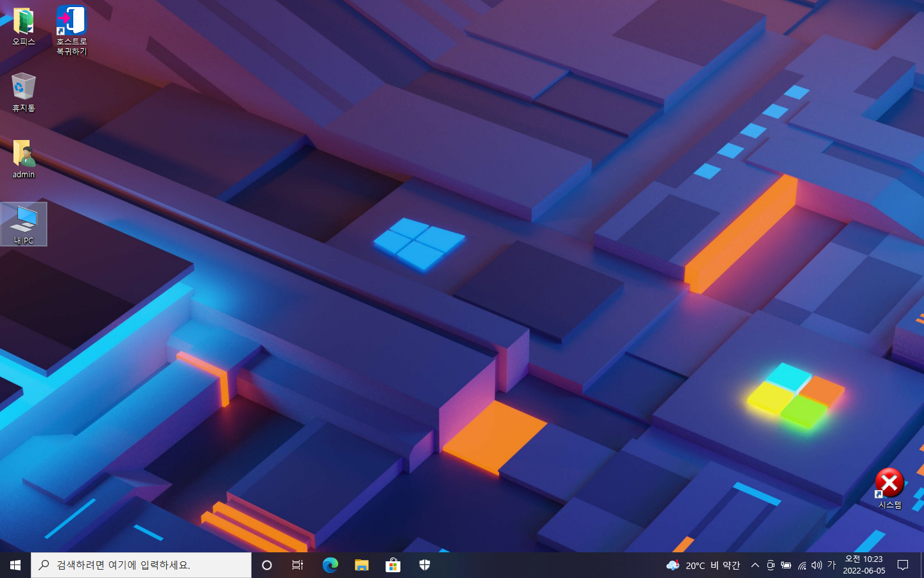
Task: Open Task View on the taskbar
Action: pos(298,565)
